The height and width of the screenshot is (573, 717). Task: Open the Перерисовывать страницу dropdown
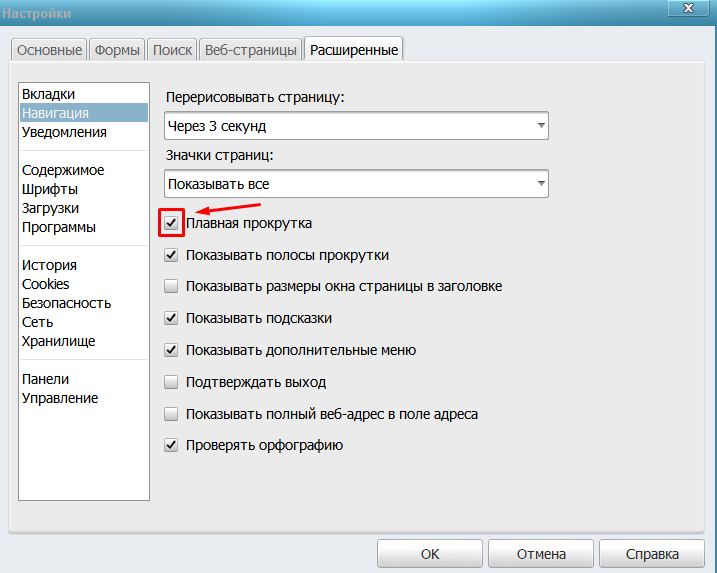(x=356, y=126)
